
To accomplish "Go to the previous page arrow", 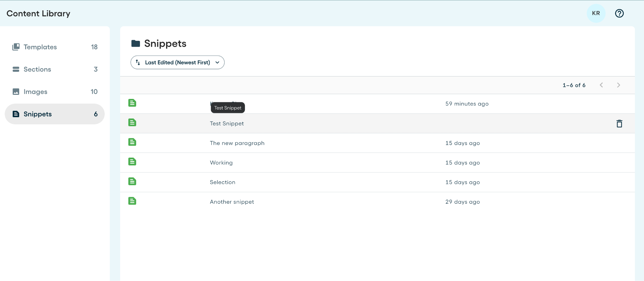I will point(601,85).
